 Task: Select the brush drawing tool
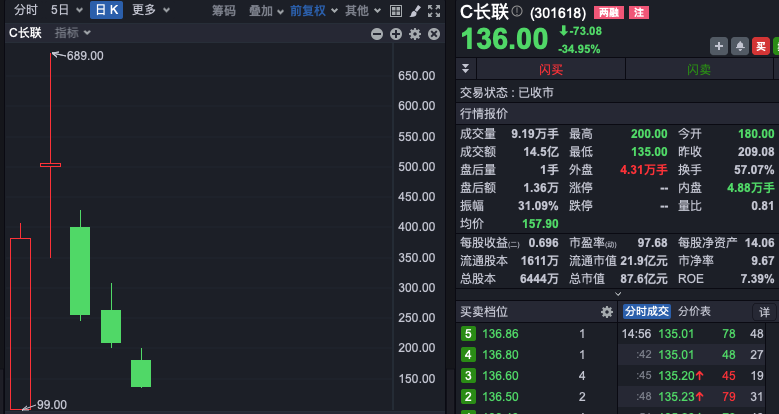coord(415,11)
